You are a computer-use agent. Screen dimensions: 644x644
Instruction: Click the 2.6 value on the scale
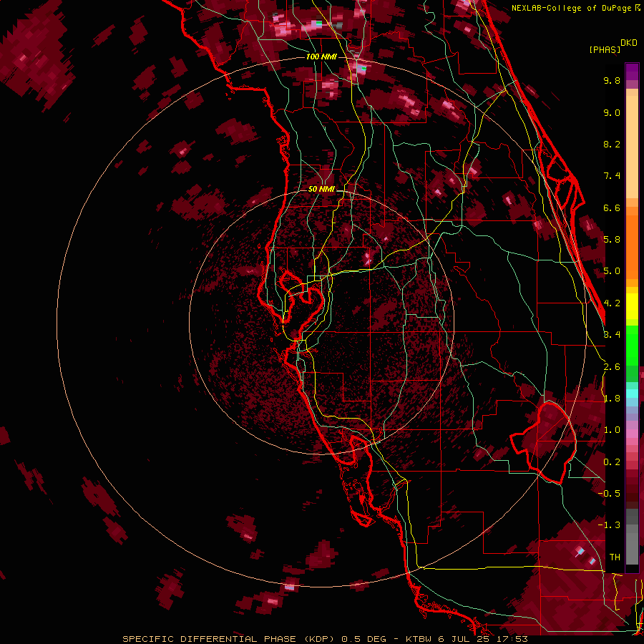[x=612, y=367]
